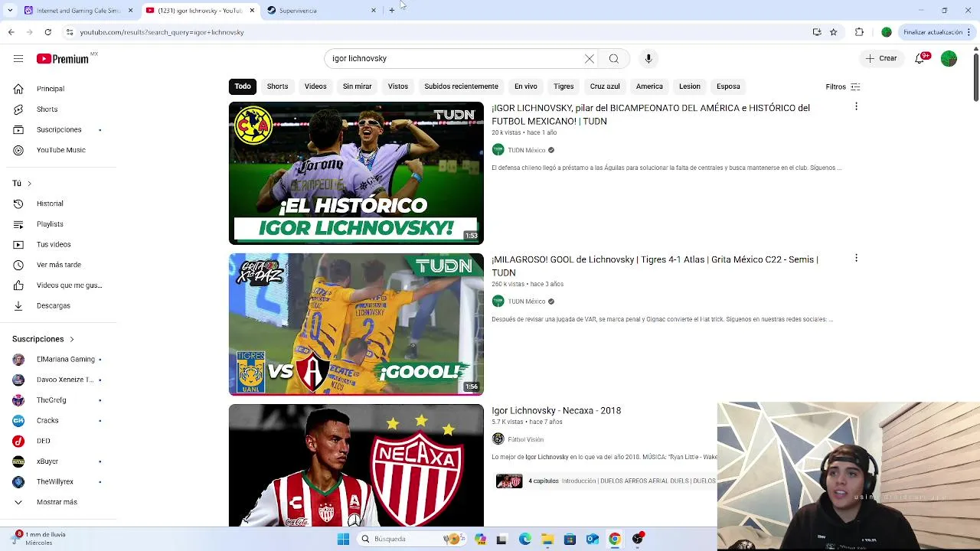
Task: Play the Necaxa video thumbnail
Action: [356, 465]
